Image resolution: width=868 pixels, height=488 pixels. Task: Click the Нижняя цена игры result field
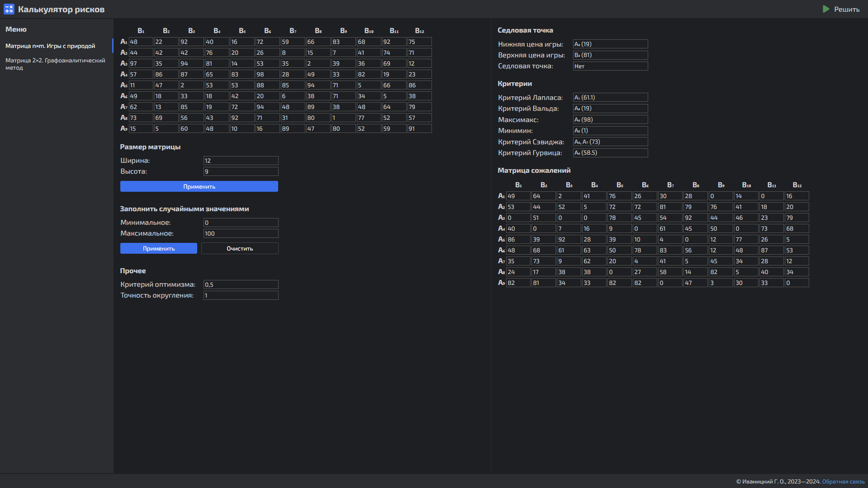pos(610,44)
